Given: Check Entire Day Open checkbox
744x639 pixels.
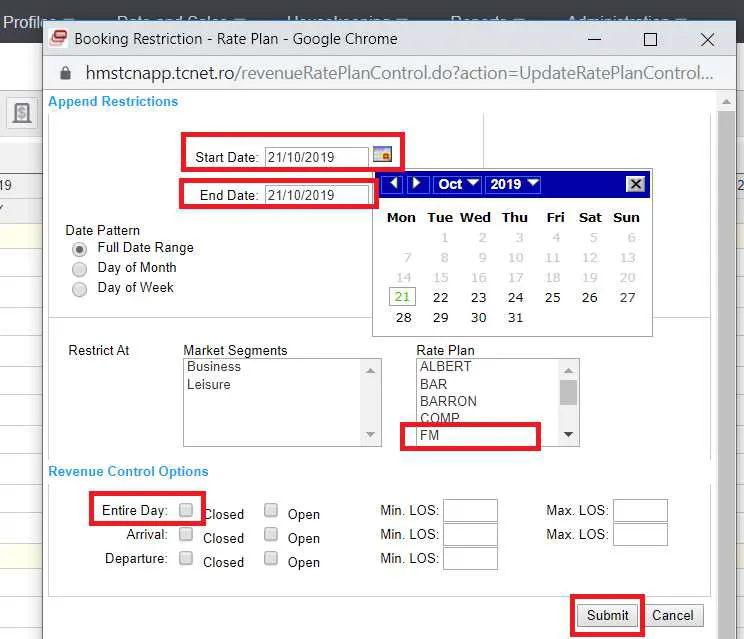Looking at the screenshot, I should [270, 510].
